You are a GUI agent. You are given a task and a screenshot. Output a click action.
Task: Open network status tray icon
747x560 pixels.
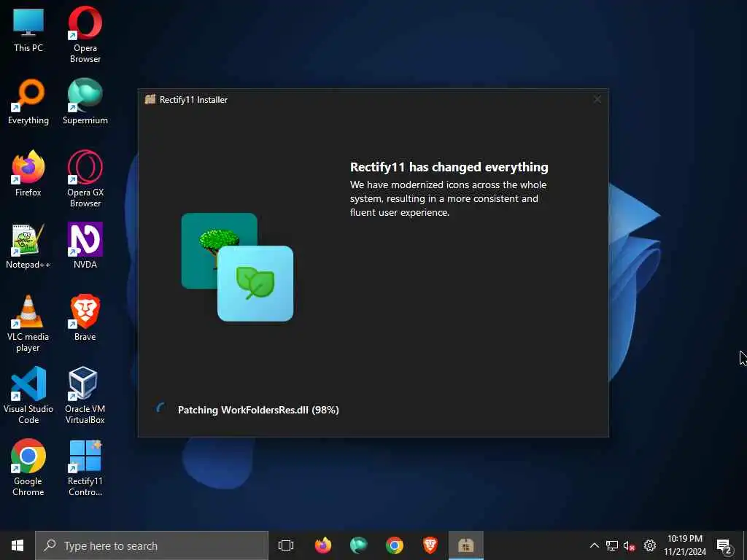pos(612,545)
